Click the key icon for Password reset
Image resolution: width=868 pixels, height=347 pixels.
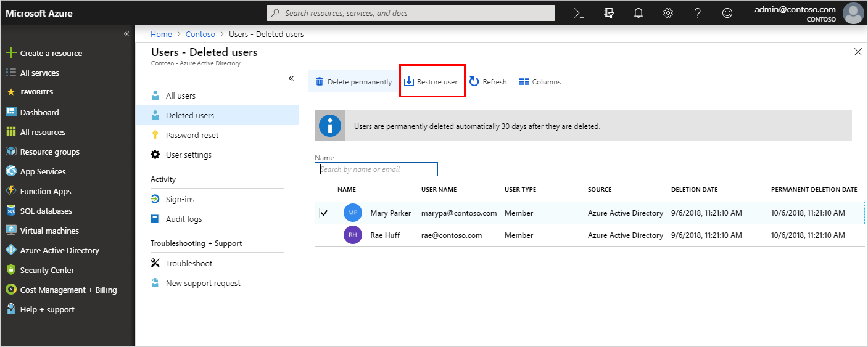click(x=155, y=135)
